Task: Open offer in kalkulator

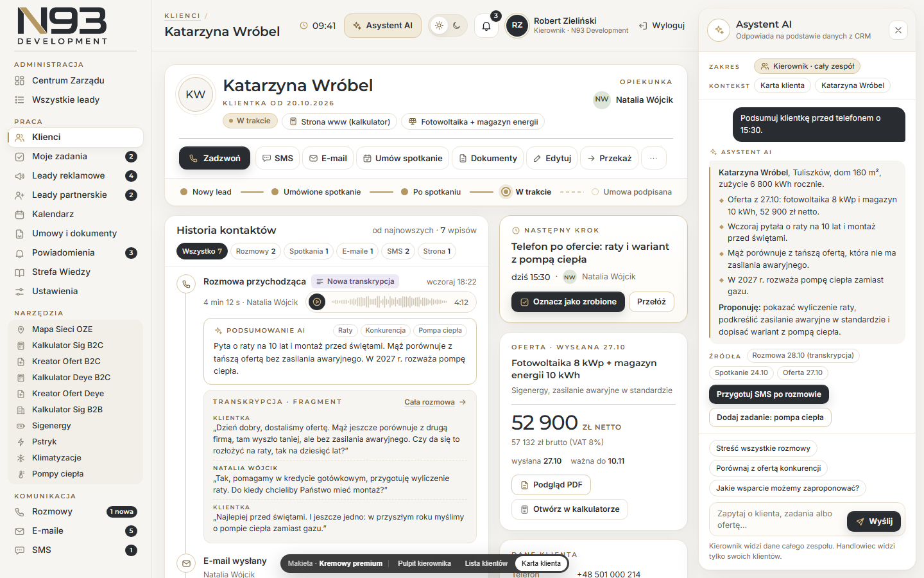Action: pos(569,509)
